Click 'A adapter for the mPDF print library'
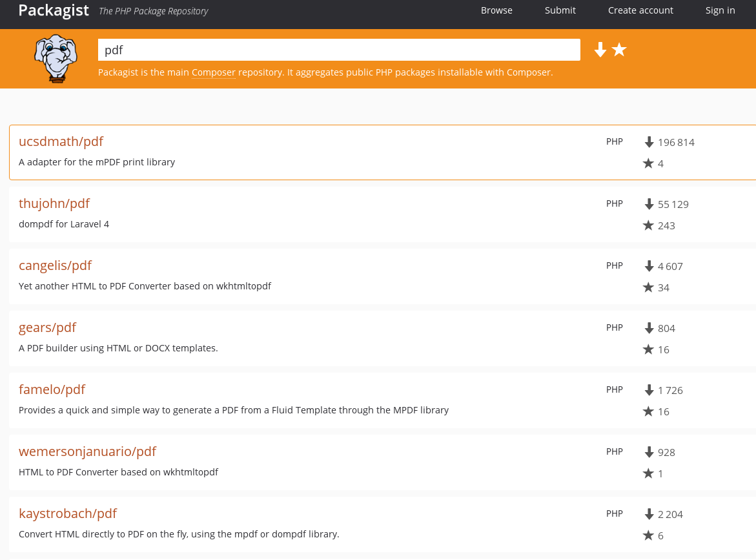 (x=97, y=162)
